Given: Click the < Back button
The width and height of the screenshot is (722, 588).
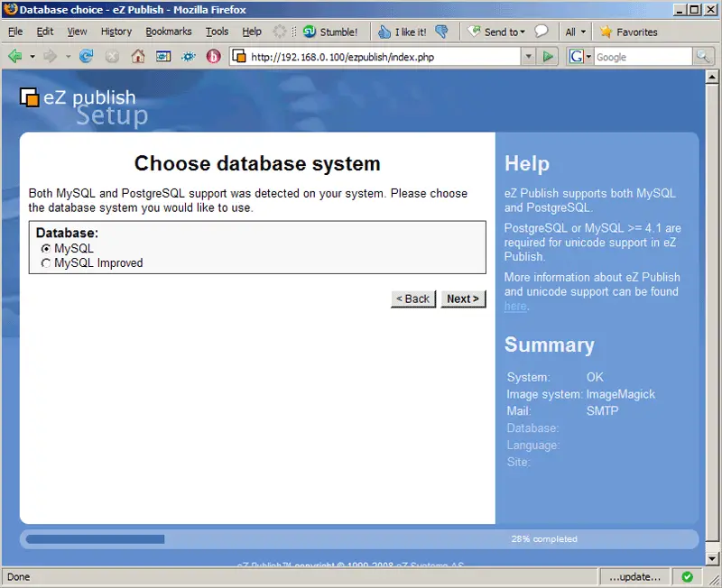Looking at the screenshot, I should pos(413,299).
